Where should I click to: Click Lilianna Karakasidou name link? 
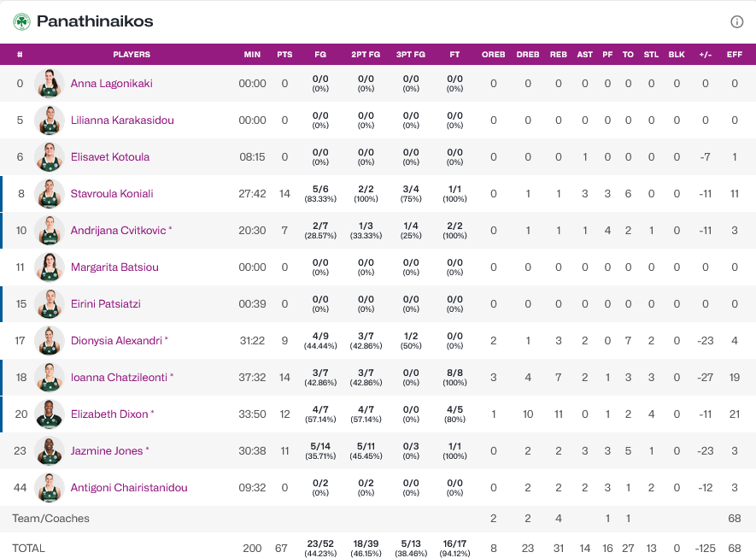click(122, 120)
